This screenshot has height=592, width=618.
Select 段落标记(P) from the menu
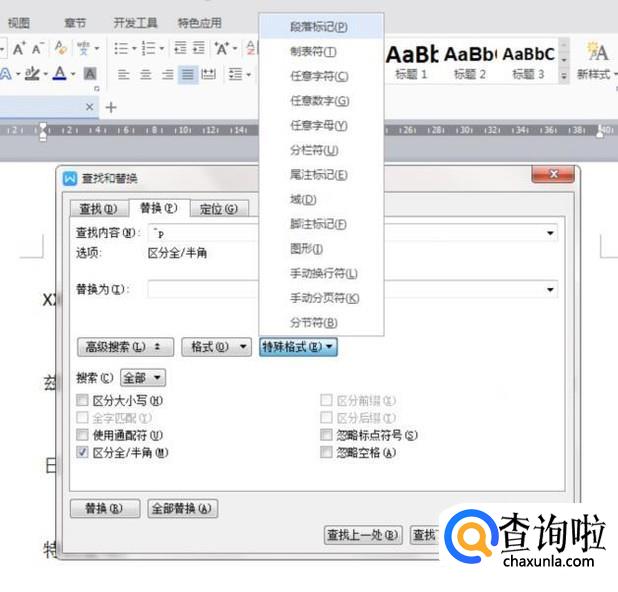(x=321, y=27)
